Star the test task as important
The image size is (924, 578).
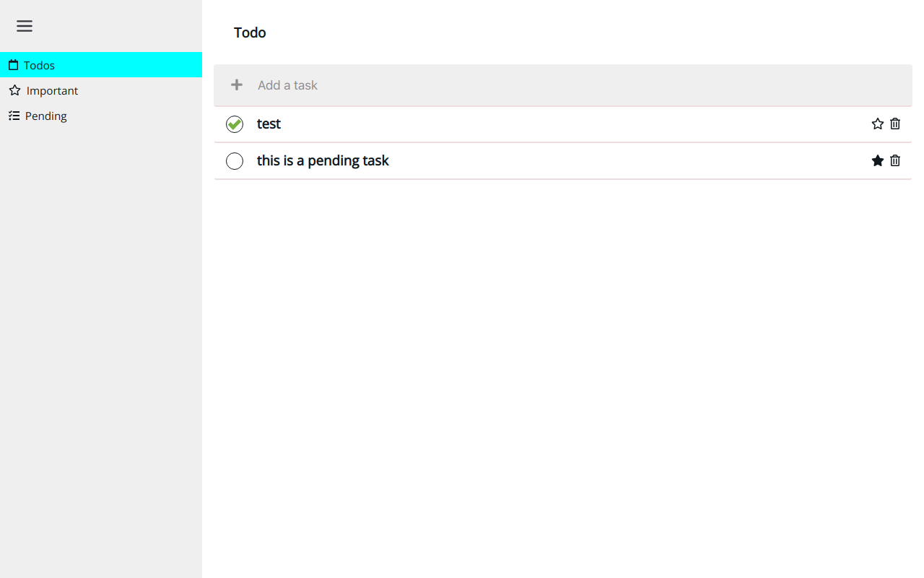[877, 124]
